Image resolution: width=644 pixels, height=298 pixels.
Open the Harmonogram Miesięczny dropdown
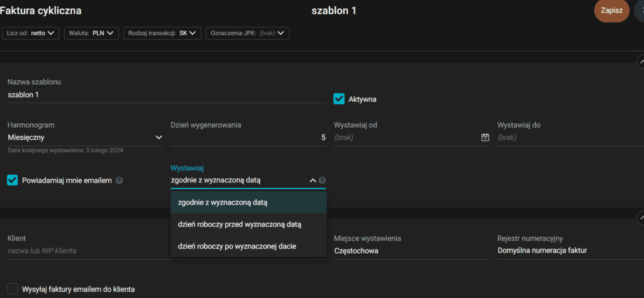click(x=84, y=137)
